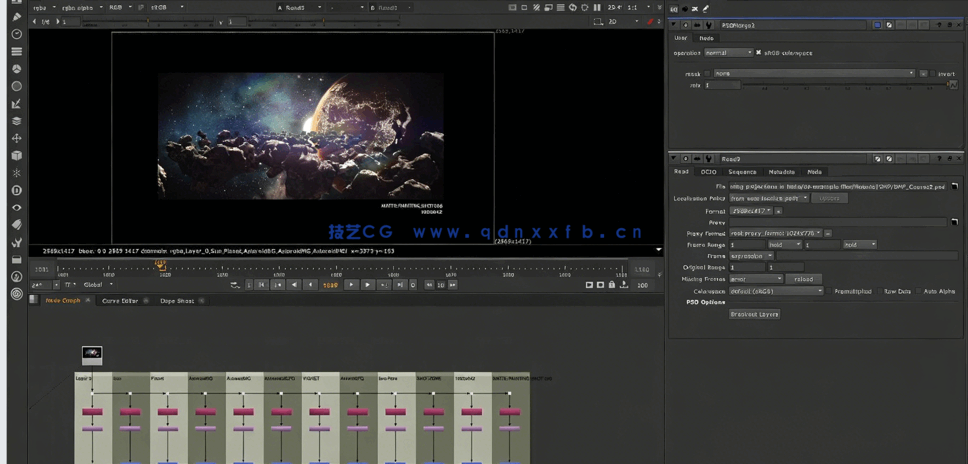Viewport: 968px width, 464px height.
Task: Click the viewer pause icon
Action: pyautogui.click(x=597, y=7)
